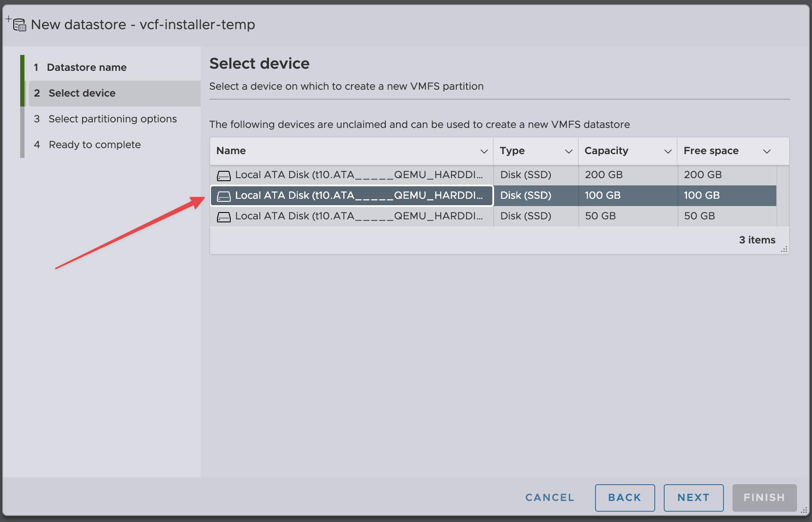Click the new datastore icon in title
The height and width of the screenshot is (522, 812).
16,24
